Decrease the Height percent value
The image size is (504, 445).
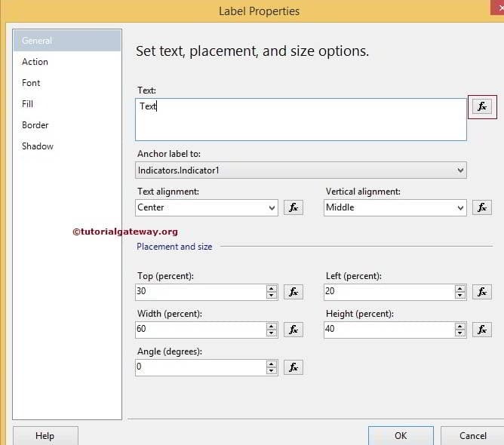(460, 333)
